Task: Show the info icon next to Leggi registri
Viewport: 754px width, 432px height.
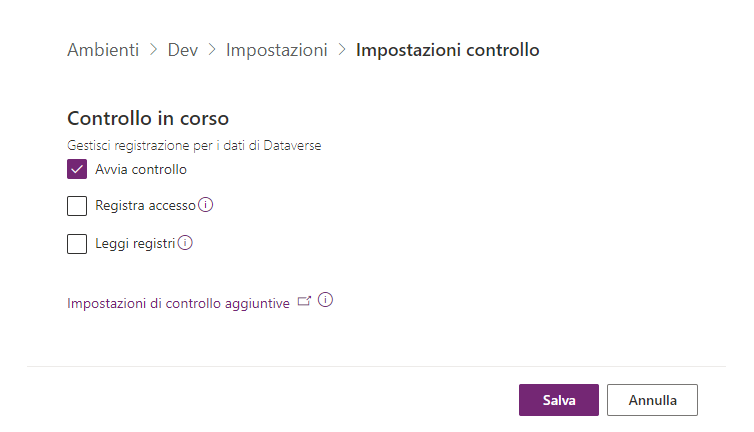Action: pos(185,242)
